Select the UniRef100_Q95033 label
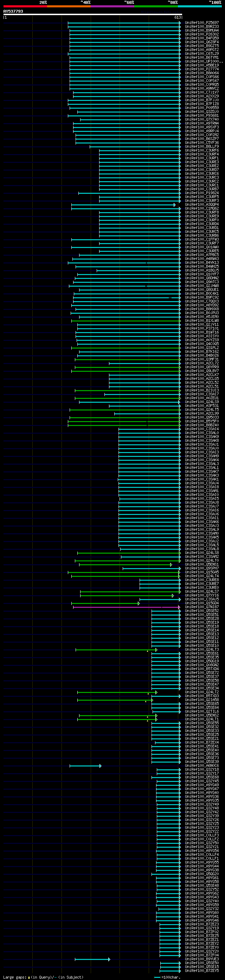The height and width of the screenshot is (980, 225). (x=202, y=418)
